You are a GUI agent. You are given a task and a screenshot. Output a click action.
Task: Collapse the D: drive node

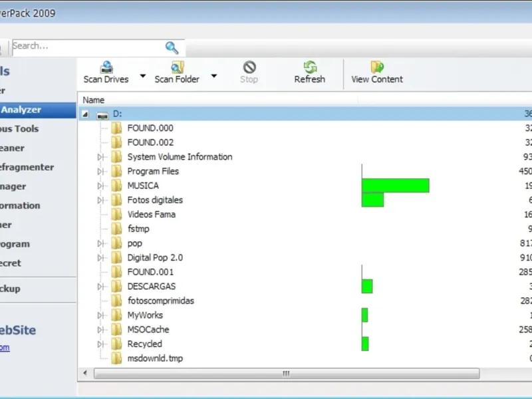point(85,114)
